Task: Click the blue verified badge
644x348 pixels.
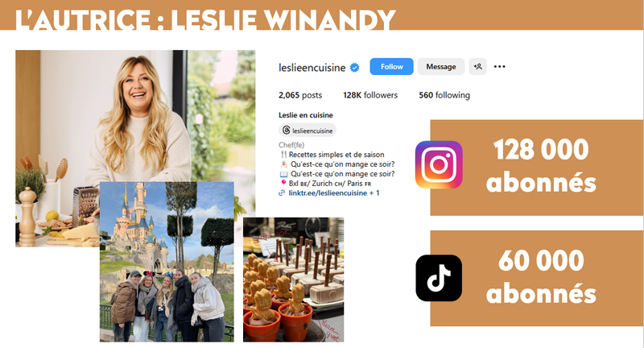Action: click(354, 68)
